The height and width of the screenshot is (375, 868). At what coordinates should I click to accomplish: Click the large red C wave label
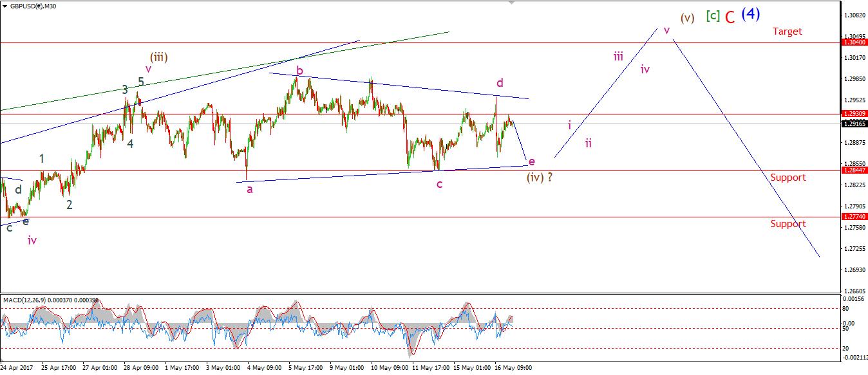click(x=730, y=17)
